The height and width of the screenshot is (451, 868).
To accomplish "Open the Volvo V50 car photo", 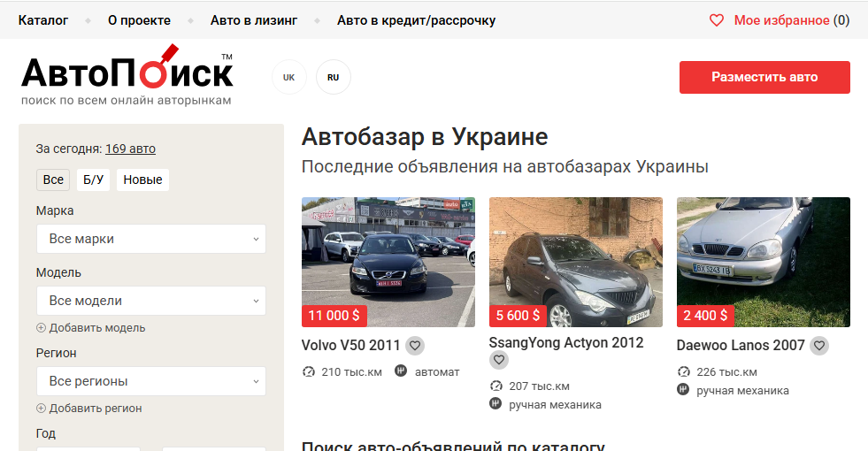I will click(x=388, y=262).
